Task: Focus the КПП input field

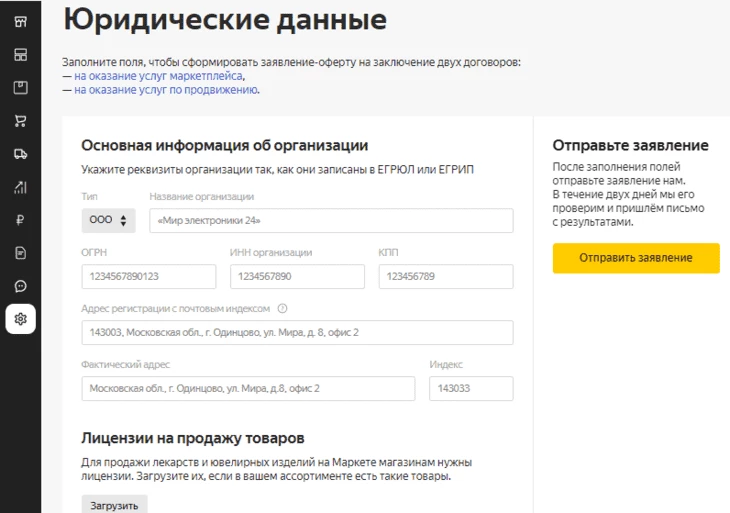Action: [x=446, y=277]
